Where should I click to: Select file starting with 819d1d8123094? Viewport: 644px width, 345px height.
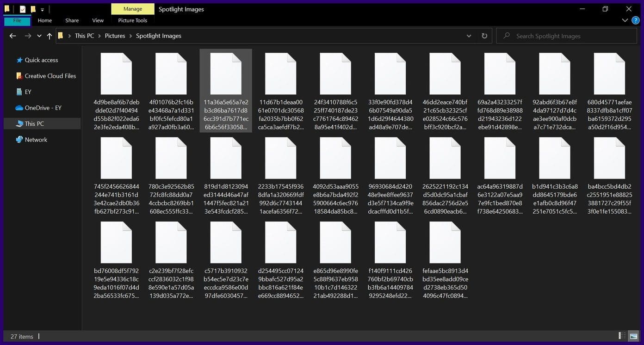pos(226,176)
